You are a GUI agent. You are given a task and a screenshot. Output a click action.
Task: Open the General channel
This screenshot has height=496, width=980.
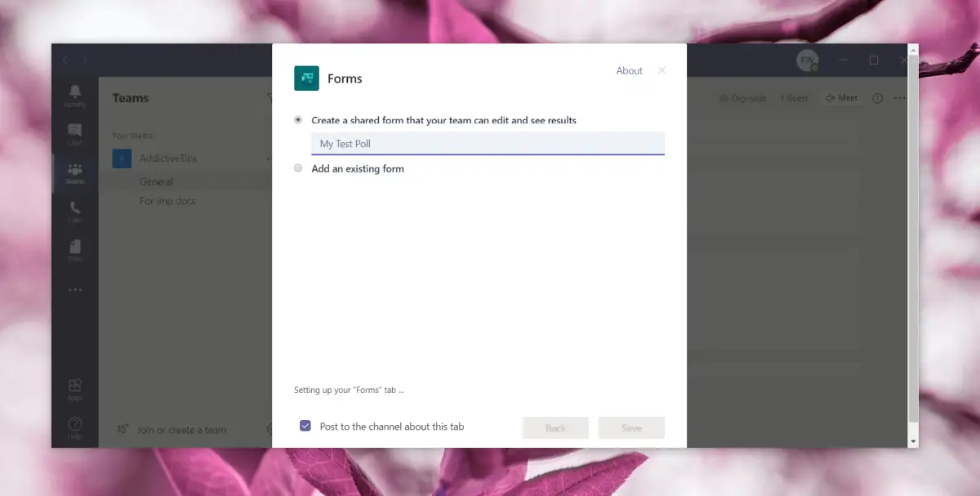(156, 181)
